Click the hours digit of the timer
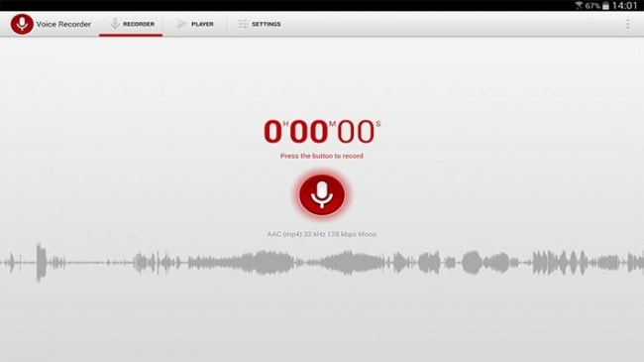This screenshot has height=362, width=644. [272, 132]
